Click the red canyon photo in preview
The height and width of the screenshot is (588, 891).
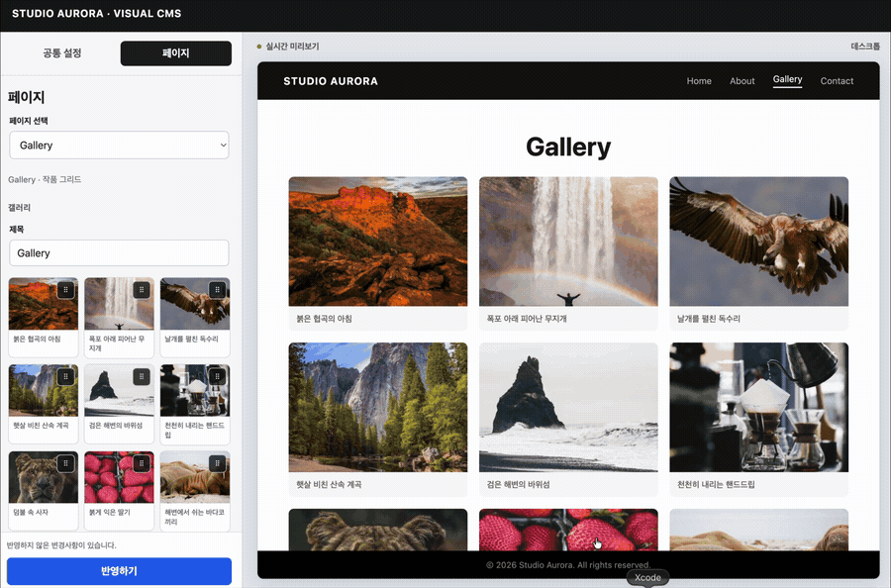coord(378,242)
